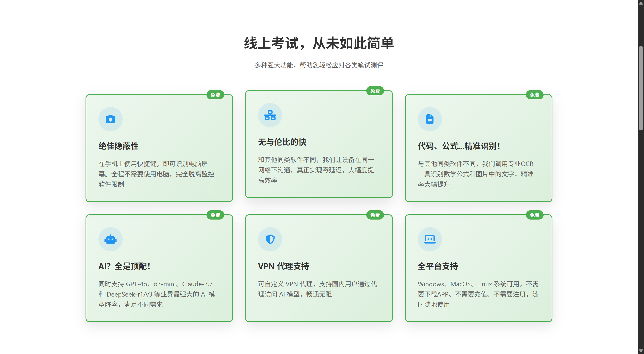Viewport: 644px width, 354px height.
Task: Click 免费 badge on 全平台支持 card
Action: click(534, 215)
